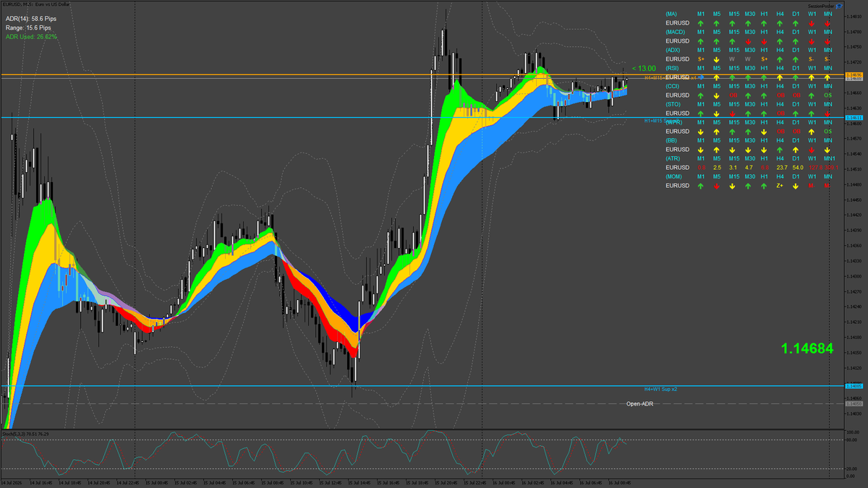
Task: Click the BB row's W1 red down arrow
Action: point(812,150)
